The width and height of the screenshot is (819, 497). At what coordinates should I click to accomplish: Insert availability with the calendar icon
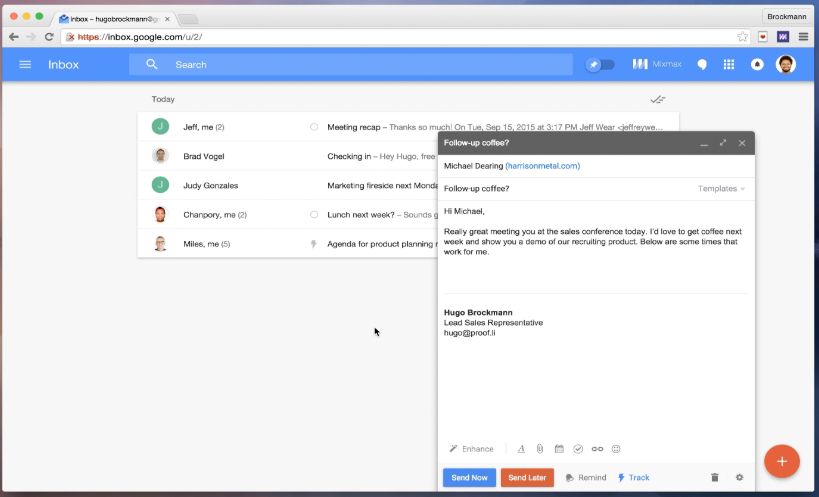[x=559, y=449]
